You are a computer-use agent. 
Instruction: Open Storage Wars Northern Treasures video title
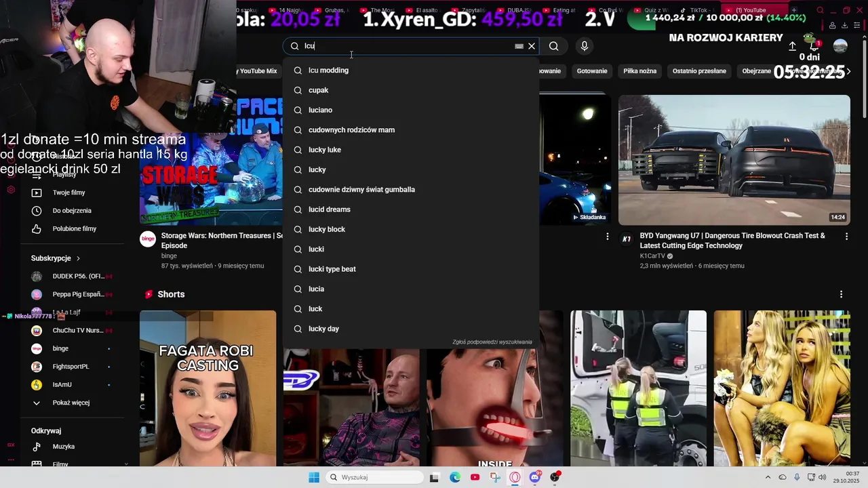tap(222, 241)
